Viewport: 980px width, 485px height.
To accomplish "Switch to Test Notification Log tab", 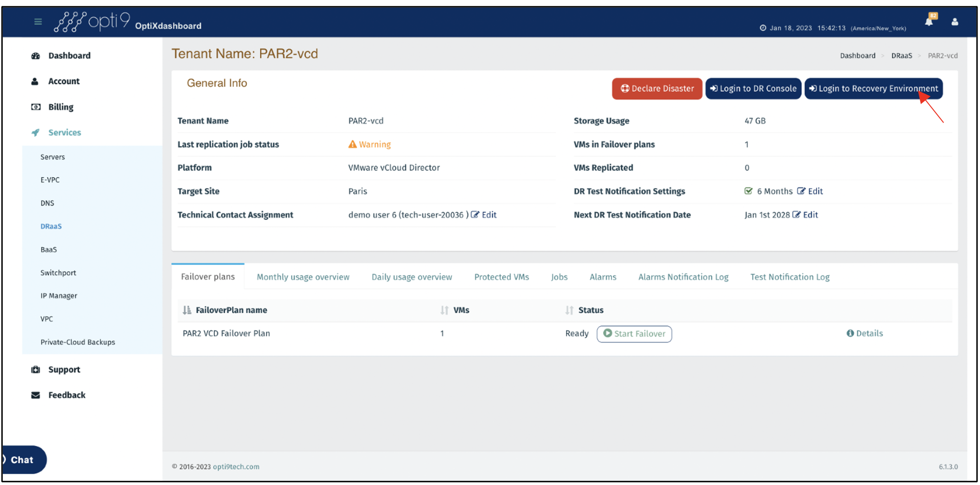I will point(790,277).
